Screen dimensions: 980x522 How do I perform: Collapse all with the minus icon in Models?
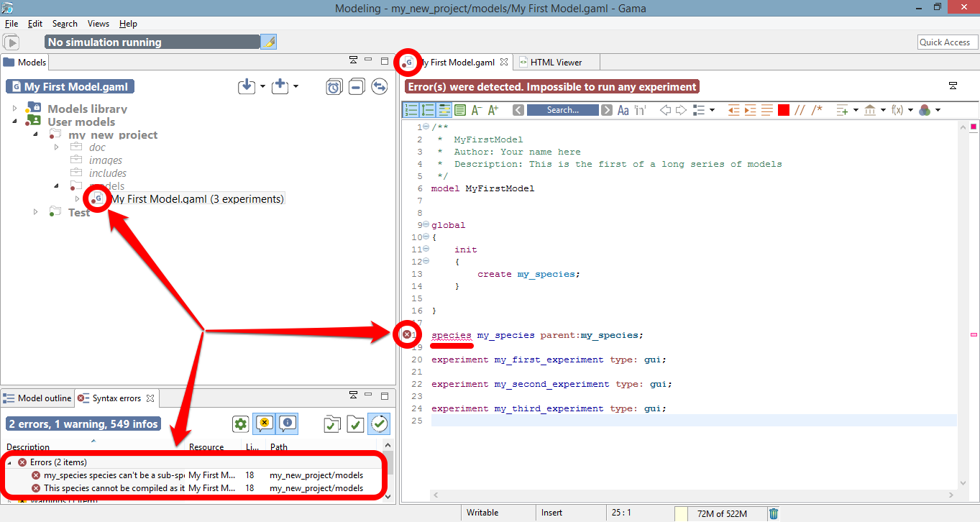356,87
